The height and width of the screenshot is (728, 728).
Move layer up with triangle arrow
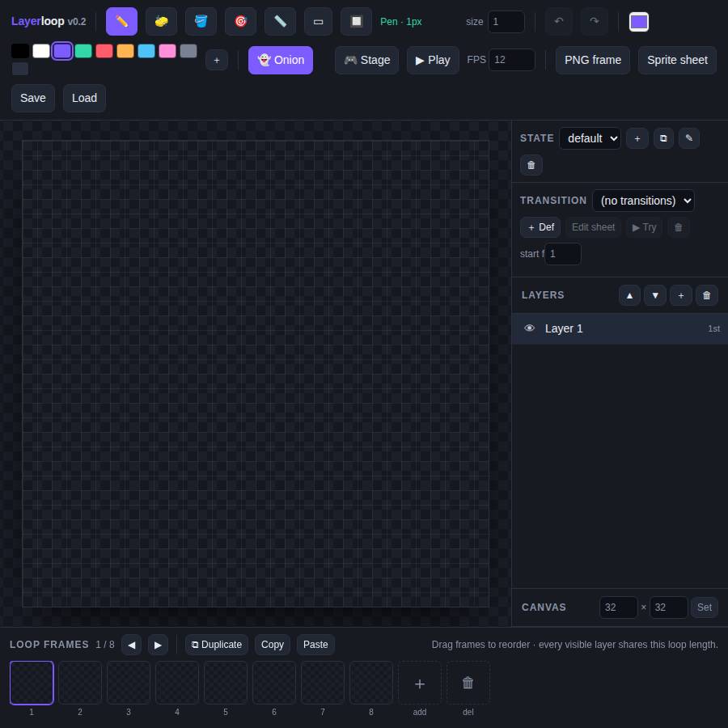point(629,296)
